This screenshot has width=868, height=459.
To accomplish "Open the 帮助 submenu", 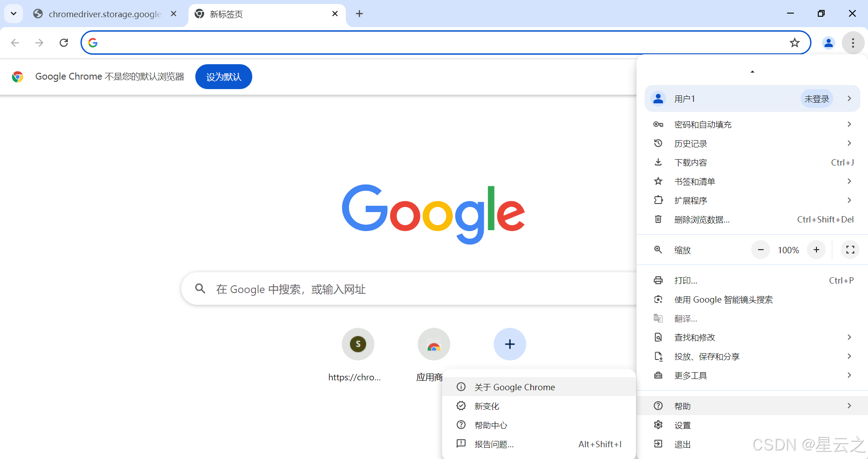I will click(752, 406).
